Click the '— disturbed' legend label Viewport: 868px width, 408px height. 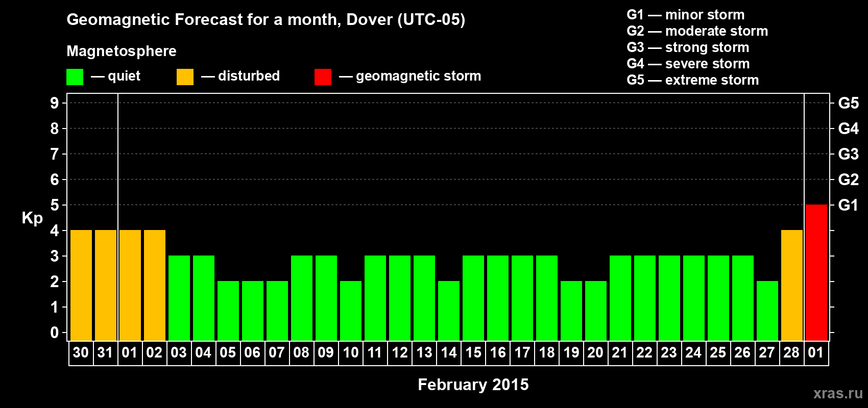pyautogui.click(x=240, y=76)
